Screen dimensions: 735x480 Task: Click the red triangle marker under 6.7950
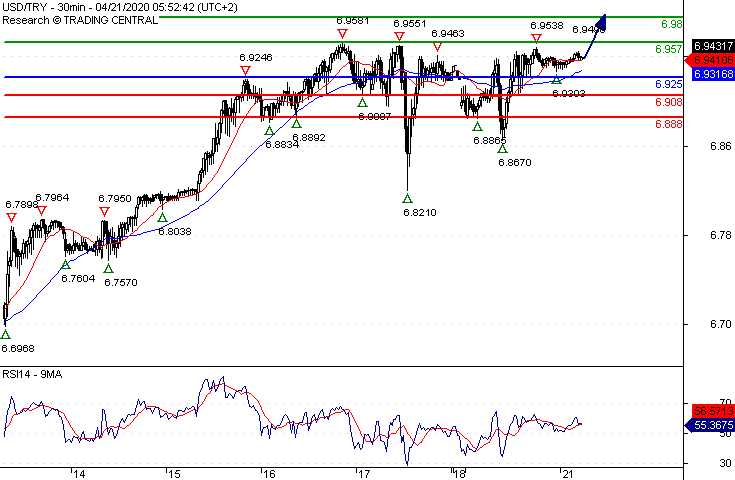pyautogui.click(x=104, y=212)
